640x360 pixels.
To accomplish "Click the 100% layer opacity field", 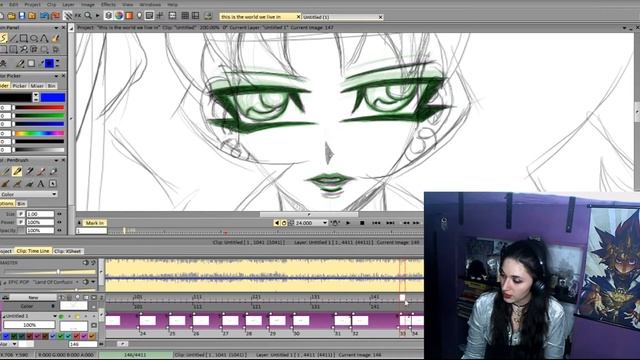I will point(29,325).
